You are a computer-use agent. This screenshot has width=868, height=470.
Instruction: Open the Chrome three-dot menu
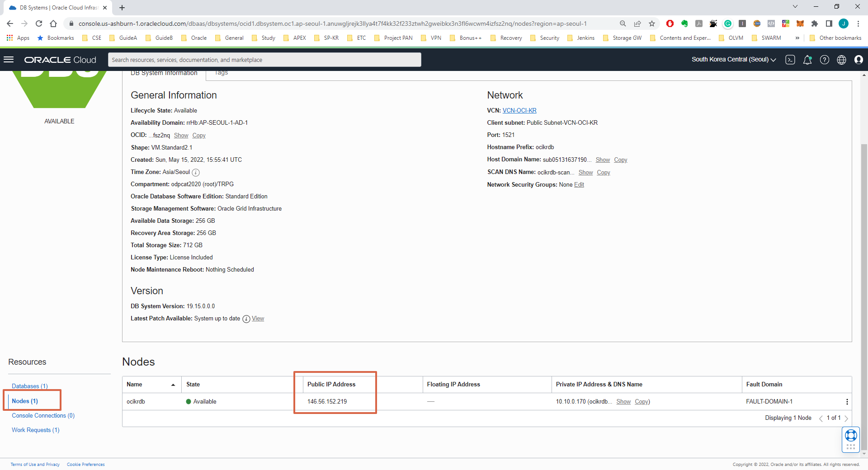(x=858, y=23)
